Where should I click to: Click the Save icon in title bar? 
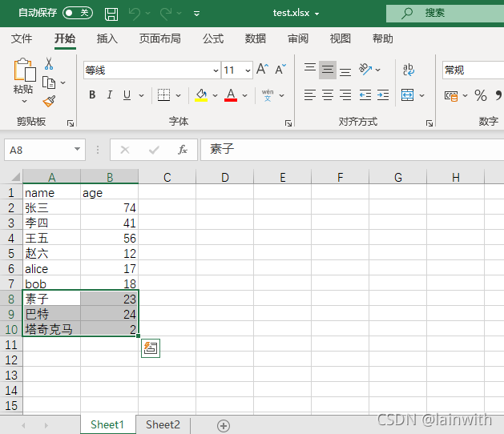tap(111, 14)
